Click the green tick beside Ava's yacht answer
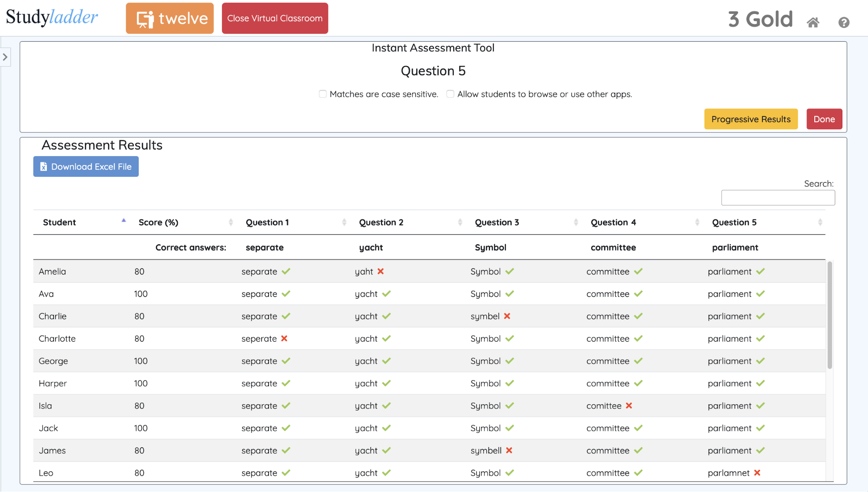The width and height of the screenshot is (868, 492). tap(386, 294)
